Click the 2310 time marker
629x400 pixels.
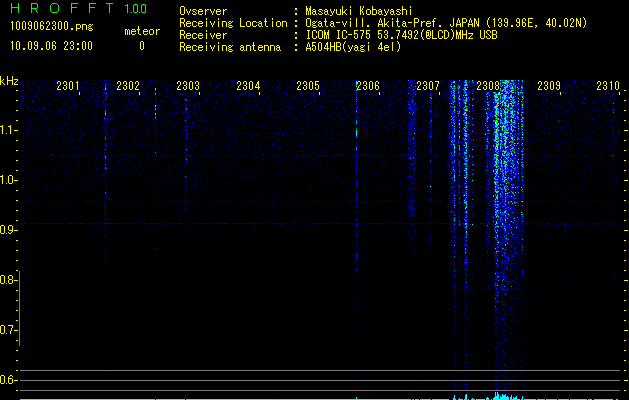coord(608,86)
